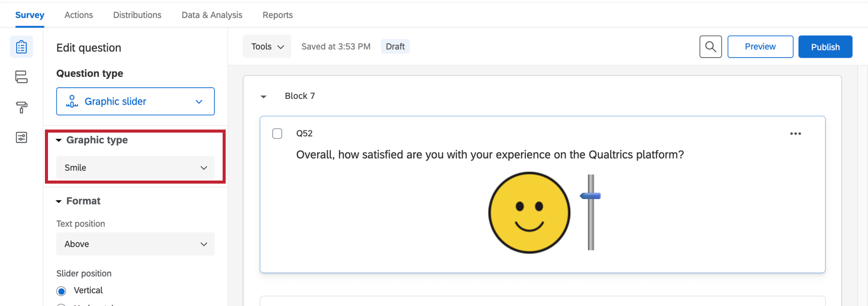Open the Text position Above dropdown
The width and height of the screenshot is (868, 306).
click(135, 244)
